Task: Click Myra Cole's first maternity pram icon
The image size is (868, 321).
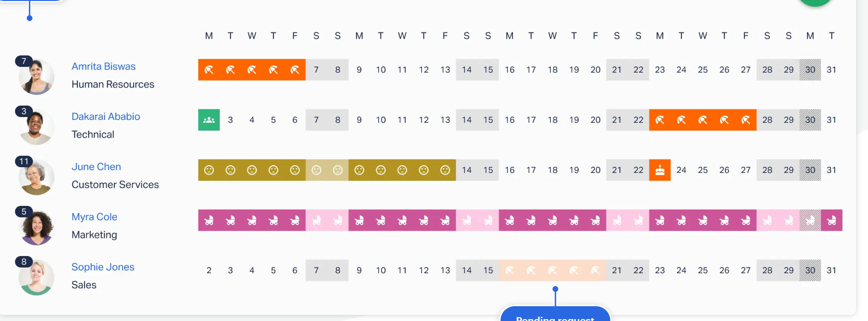Action: click(209, 220)
